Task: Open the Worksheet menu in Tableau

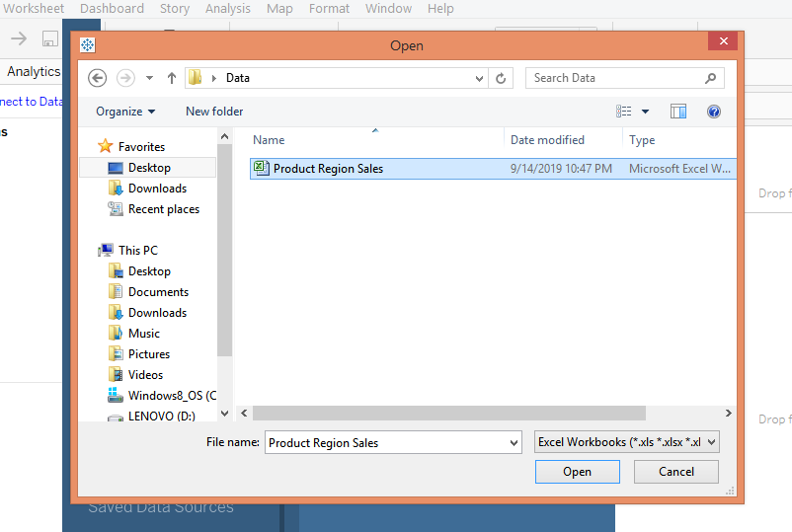Action: pyautogui.click(x=34, y=9)
